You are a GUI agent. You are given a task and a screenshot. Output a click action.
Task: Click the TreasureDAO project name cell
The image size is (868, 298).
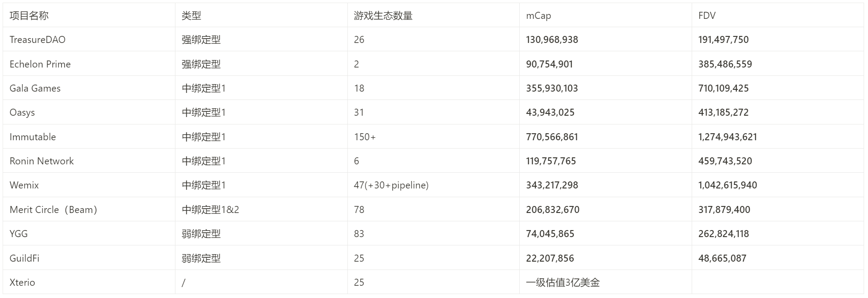38,40
